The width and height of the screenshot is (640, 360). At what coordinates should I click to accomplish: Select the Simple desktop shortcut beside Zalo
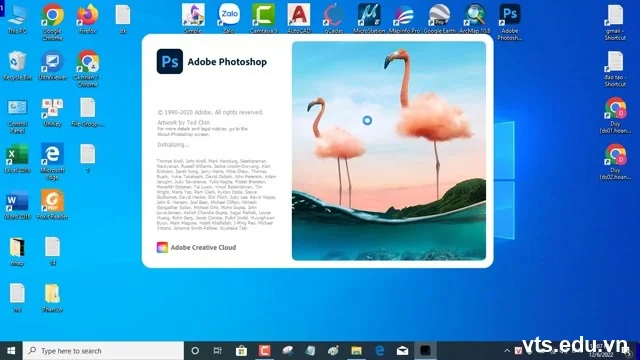(x=193, y=18)
